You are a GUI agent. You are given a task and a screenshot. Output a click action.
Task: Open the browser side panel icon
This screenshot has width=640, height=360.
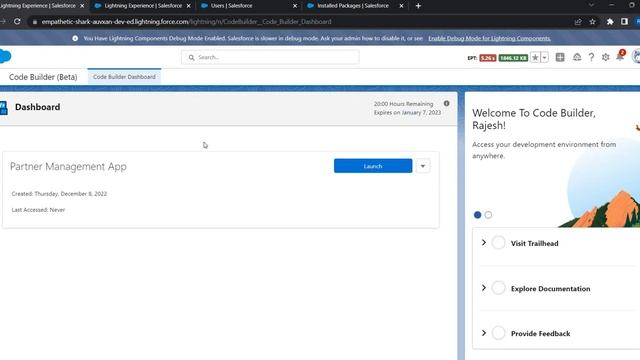[624, 22]
